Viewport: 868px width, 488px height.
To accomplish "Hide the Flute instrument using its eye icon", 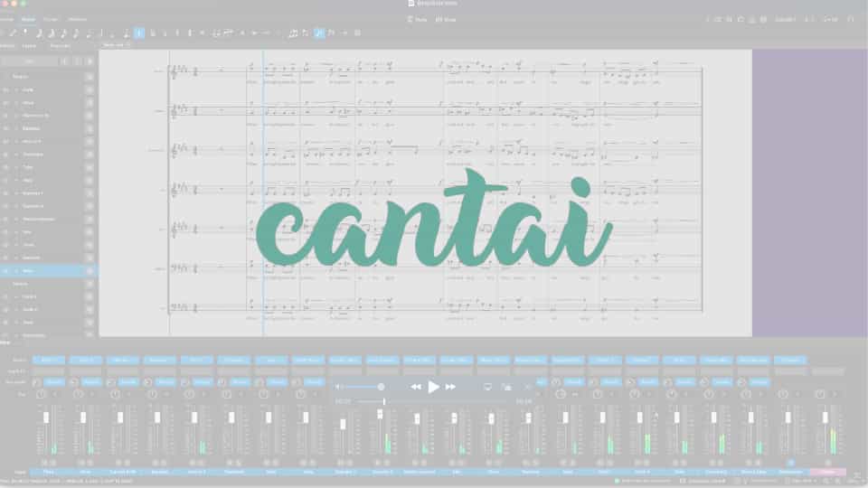I will [6, 89].
